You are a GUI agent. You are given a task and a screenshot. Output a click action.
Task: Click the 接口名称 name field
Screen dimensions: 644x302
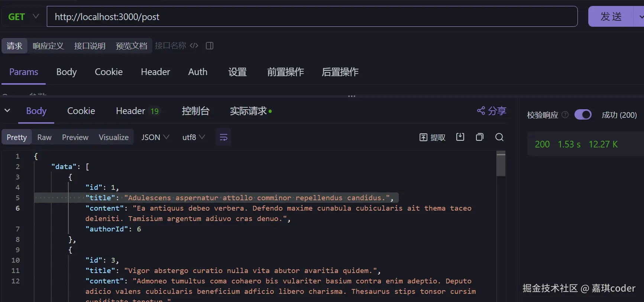(171, 46)
